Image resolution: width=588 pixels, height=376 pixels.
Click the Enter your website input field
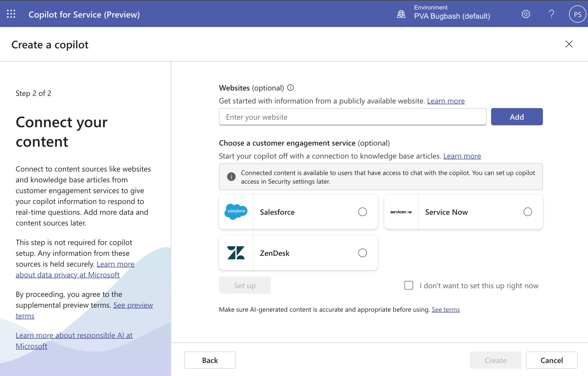352,117
